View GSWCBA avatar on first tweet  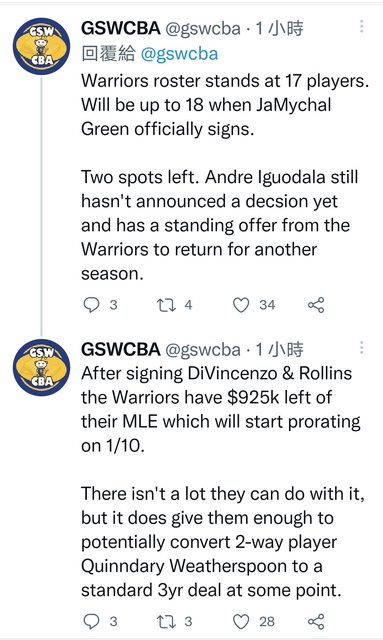[x=41, y=46]
